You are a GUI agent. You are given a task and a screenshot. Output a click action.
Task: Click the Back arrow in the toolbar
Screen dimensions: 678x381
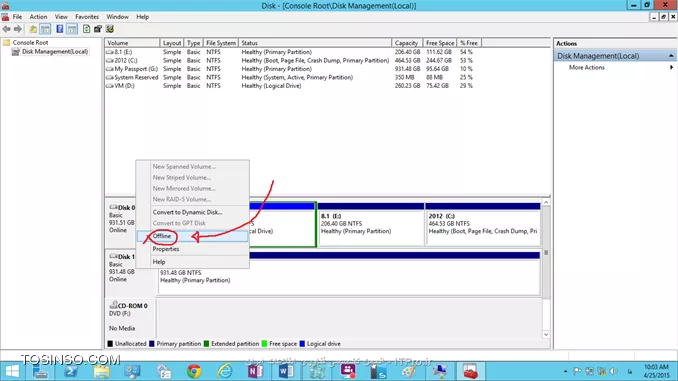tap(6, 29)
